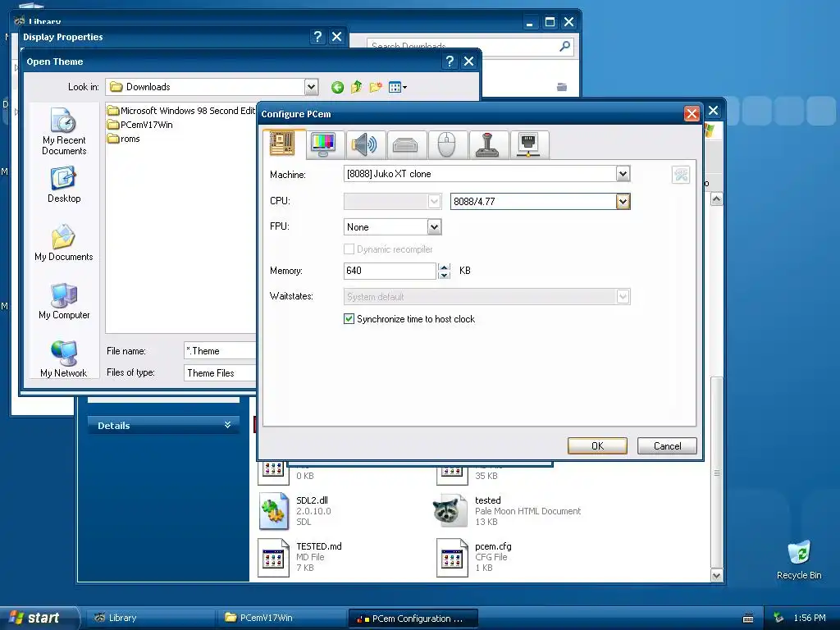Click the Memory value field showing 640
Screen dimensions: 840x630
click(390, 271)
